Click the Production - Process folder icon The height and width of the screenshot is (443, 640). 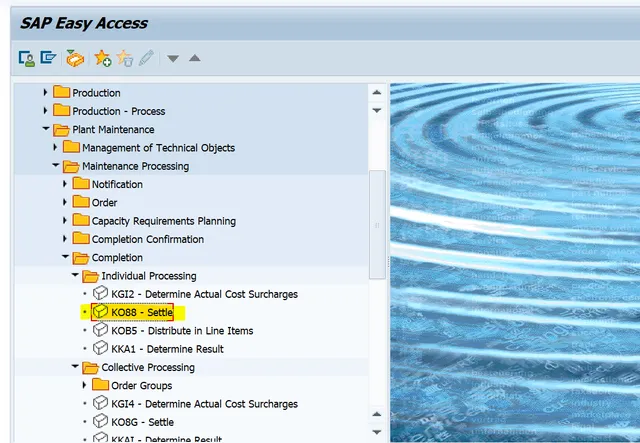pos(62,110)
